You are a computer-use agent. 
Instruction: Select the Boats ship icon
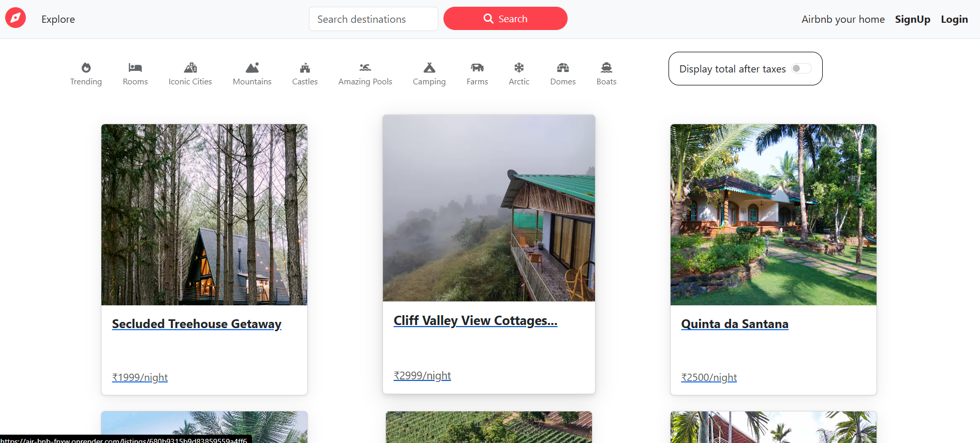(x=606, y=68)
